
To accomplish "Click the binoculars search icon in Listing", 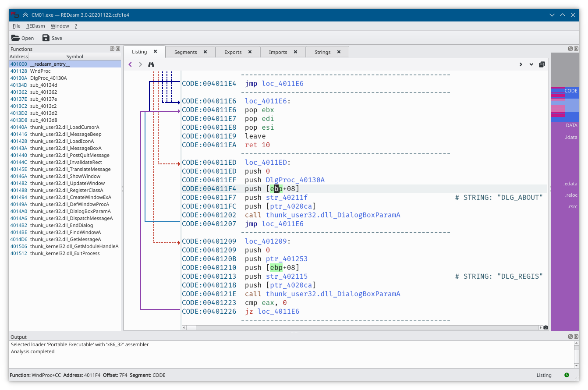I will (x=151, y=64).
